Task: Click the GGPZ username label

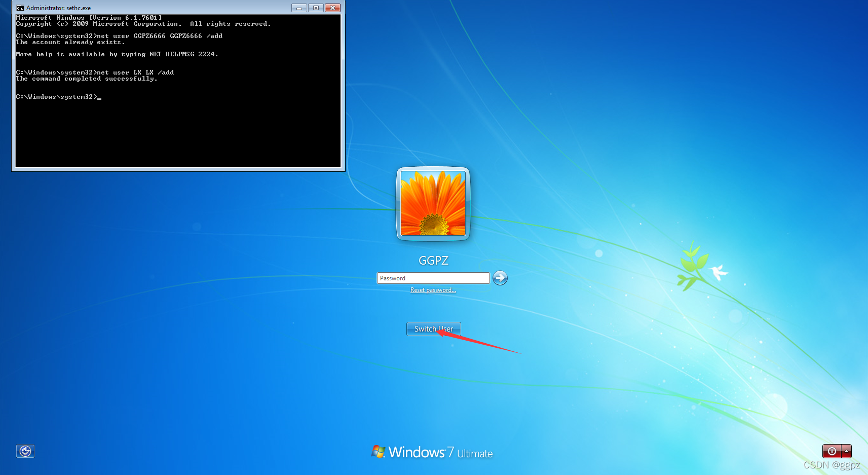Action: point(433,261)
